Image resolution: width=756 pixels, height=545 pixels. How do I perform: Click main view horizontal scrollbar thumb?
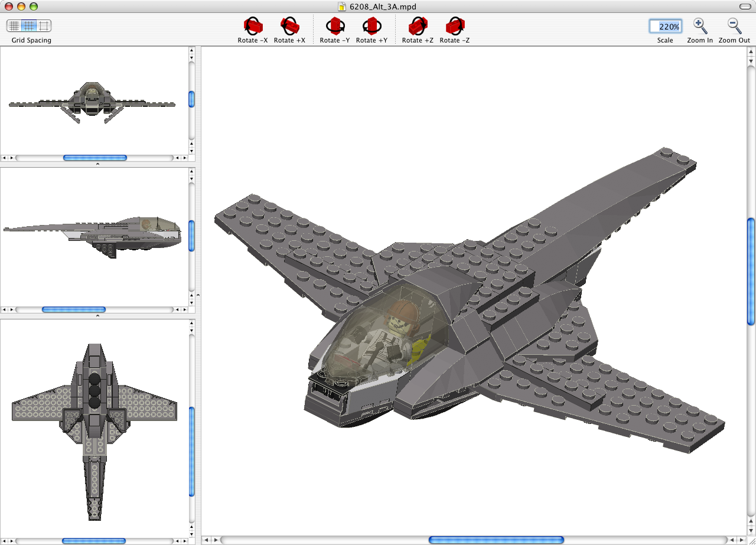[496, 540]
